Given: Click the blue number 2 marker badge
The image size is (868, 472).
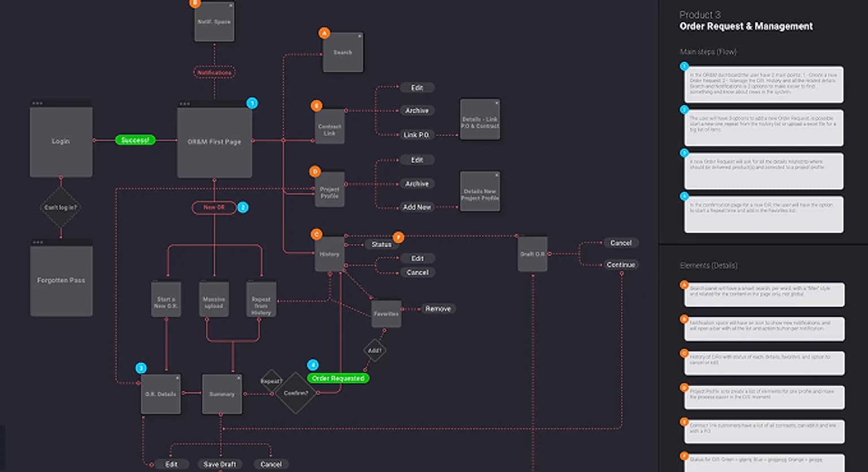Looking at the screenshot, I should 243,207.
